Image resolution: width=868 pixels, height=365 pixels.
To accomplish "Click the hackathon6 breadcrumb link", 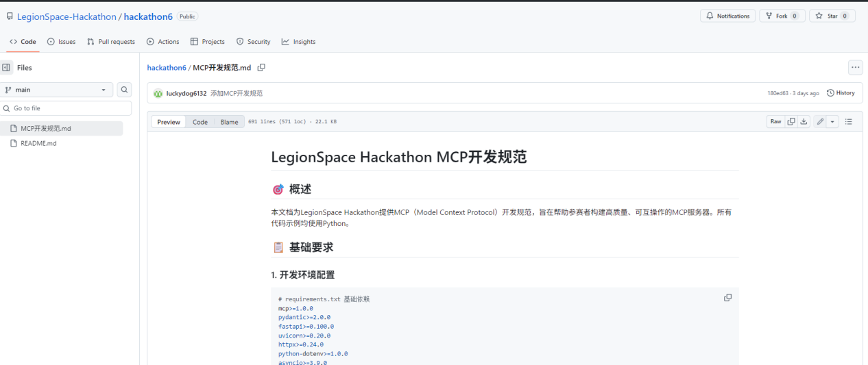I will pos(167,68).
